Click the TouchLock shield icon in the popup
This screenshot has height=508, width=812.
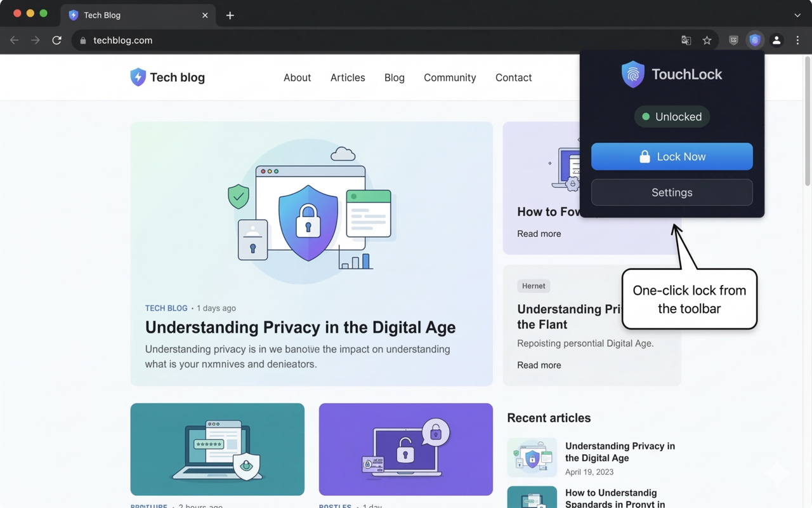(x=632, y=74)
